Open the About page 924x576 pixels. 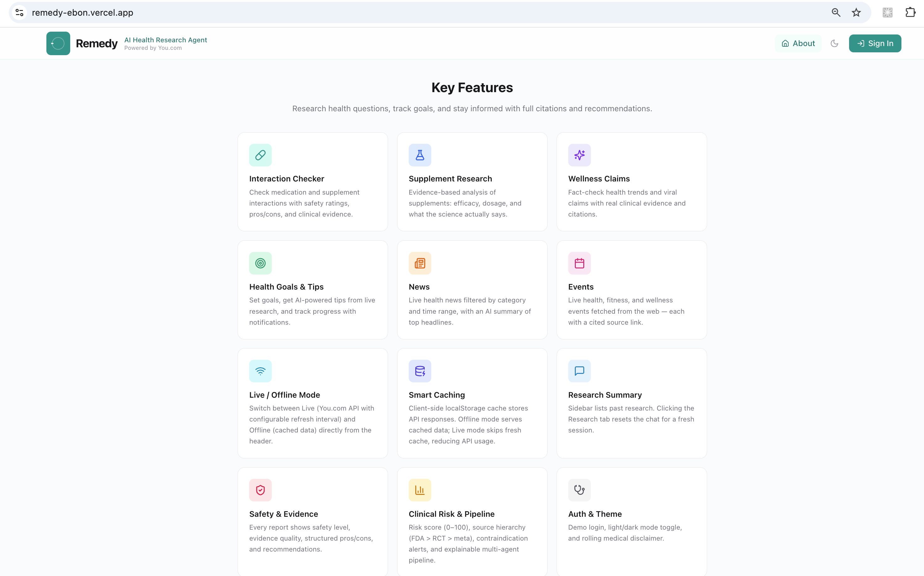pos(798,44)
